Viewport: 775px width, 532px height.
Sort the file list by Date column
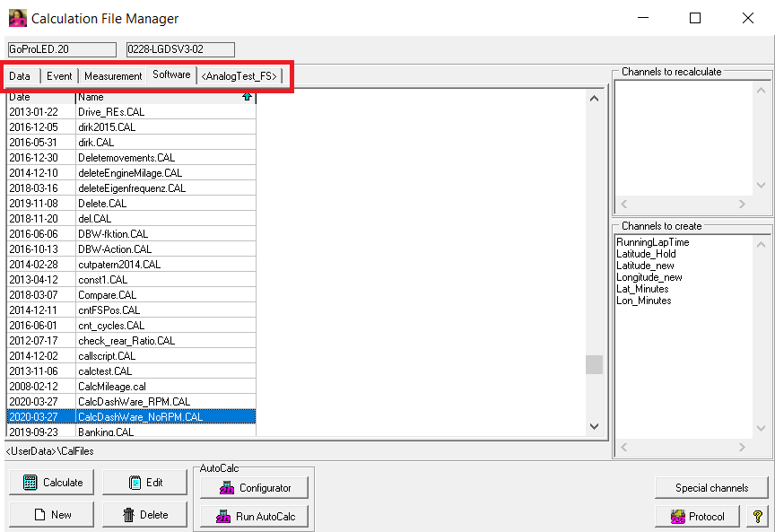[40, 97]
